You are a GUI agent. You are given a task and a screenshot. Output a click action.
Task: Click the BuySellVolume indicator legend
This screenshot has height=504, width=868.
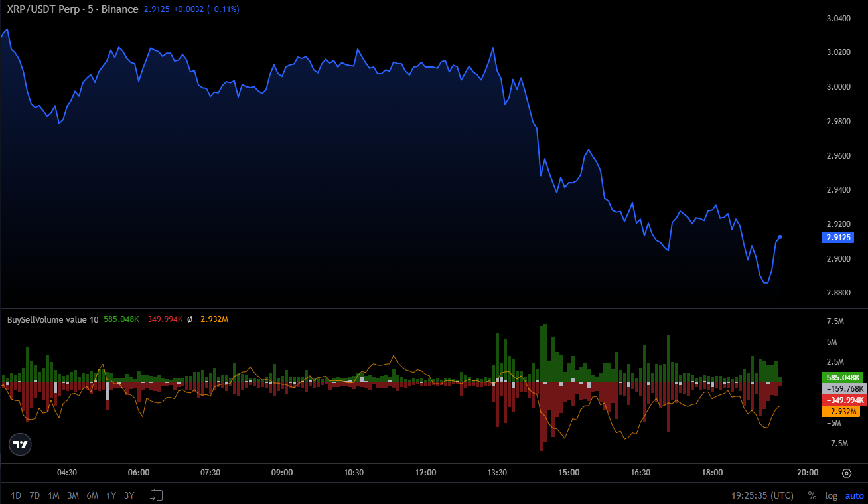52,319
